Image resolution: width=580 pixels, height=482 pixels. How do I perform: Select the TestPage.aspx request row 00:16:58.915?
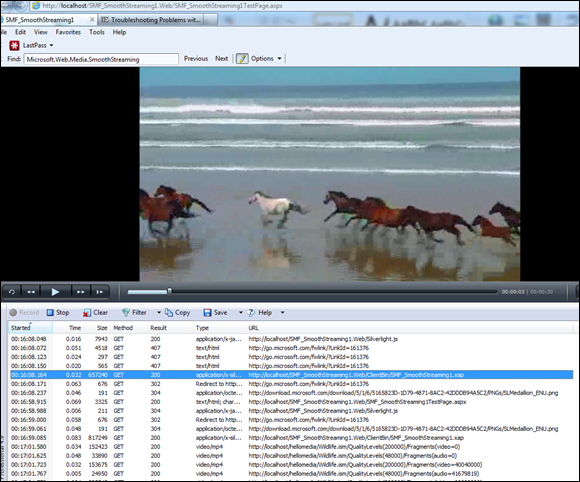coord(291,402)
